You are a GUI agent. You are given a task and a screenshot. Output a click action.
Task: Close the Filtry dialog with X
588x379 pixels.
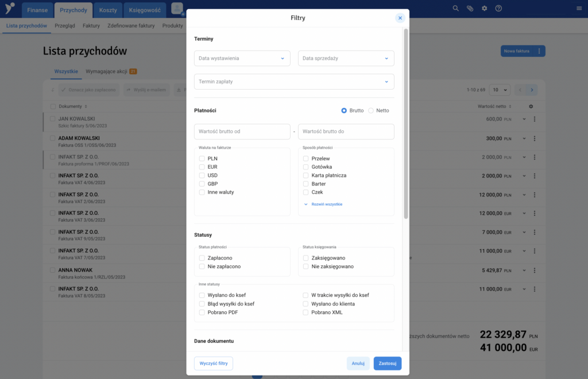[x=400, y=18]
